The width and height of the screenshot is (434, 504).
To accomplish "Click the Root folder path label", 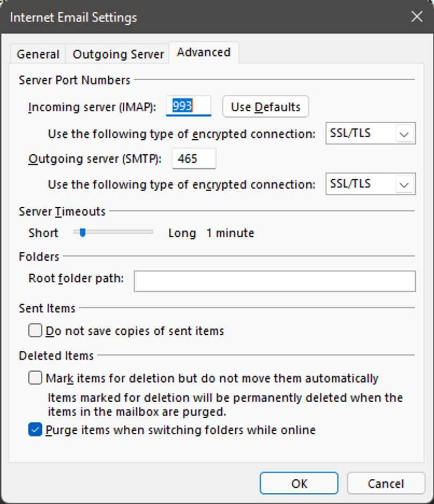I will pos(76,279).
